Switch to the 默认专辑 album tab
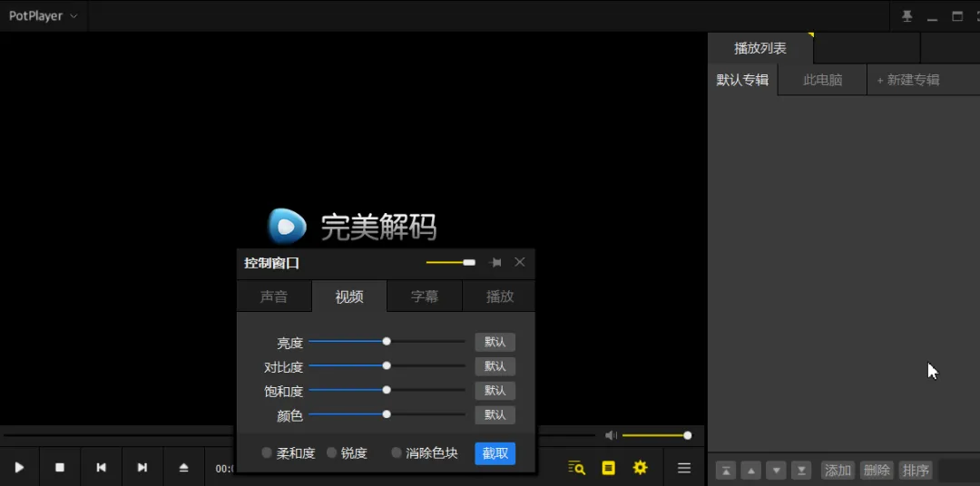 tap(742, 80)
